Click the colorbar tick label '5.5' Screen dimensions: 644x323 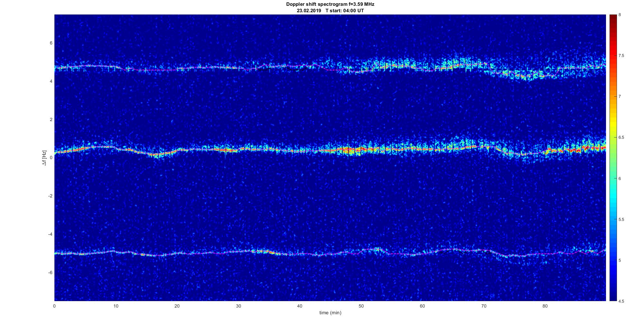pos(621,219)
